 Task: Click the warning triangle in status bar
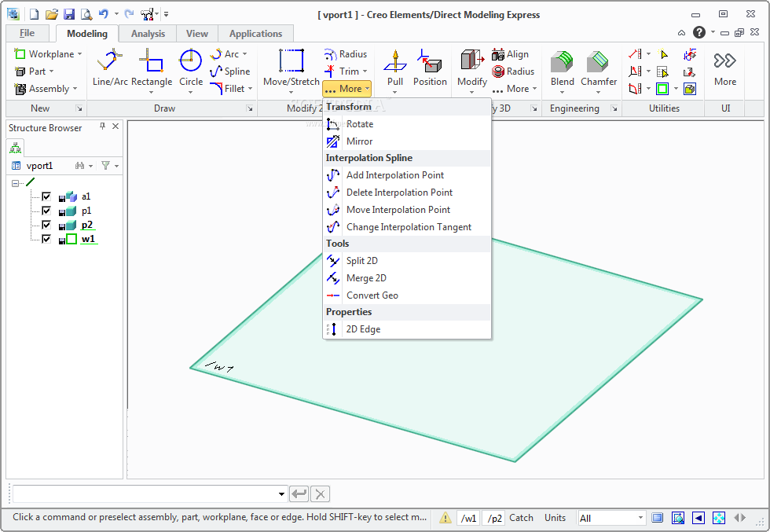(x=445, y=517)
